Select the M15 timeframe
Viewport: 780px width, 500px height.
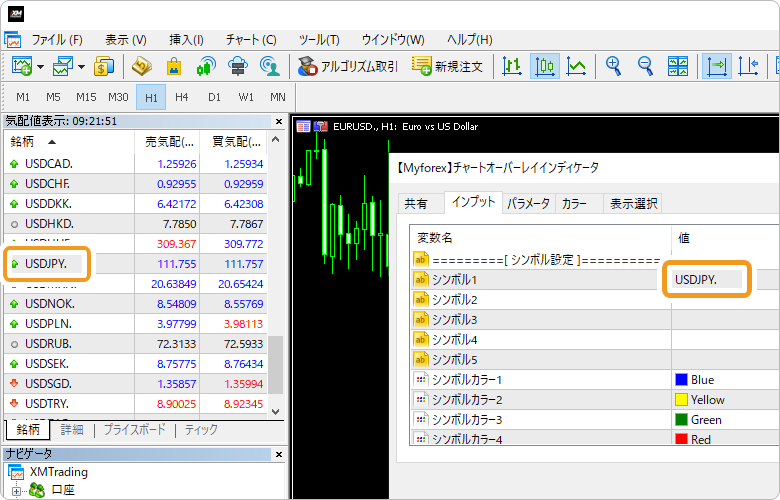pos(86,97)
